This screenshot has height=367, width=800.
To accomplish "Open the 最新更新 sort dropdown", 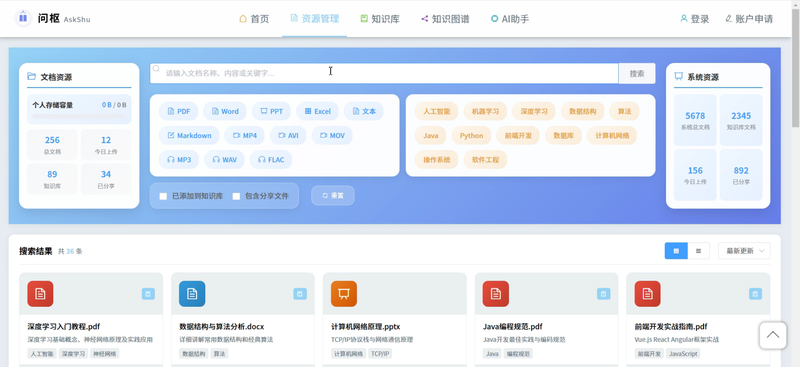I will [x=744, y=251].
